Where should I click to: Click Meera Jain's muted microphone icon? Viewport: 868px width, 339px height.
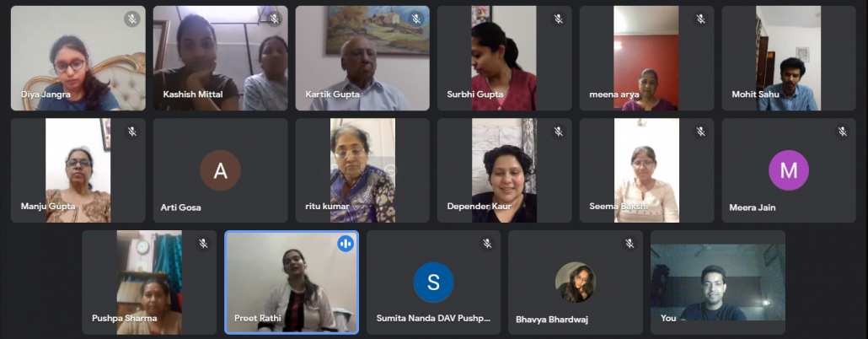[843, 132]
